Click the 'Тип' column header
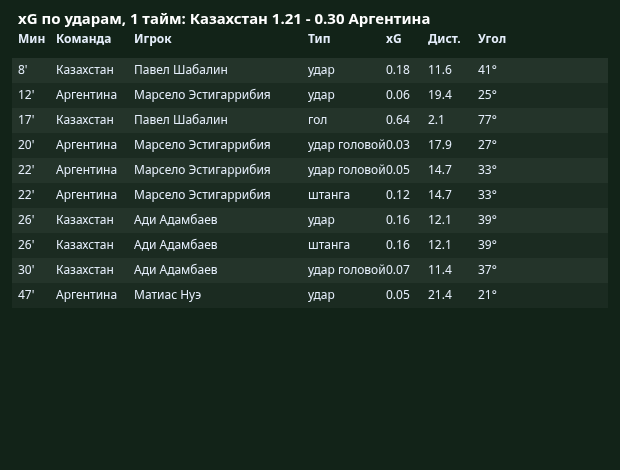 [319, 39]
